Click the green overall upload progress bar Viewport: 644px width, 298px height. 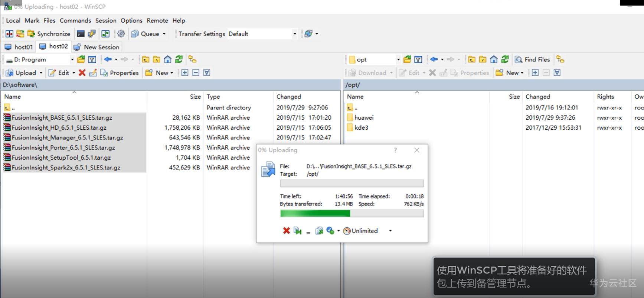[x=352, y=213]
